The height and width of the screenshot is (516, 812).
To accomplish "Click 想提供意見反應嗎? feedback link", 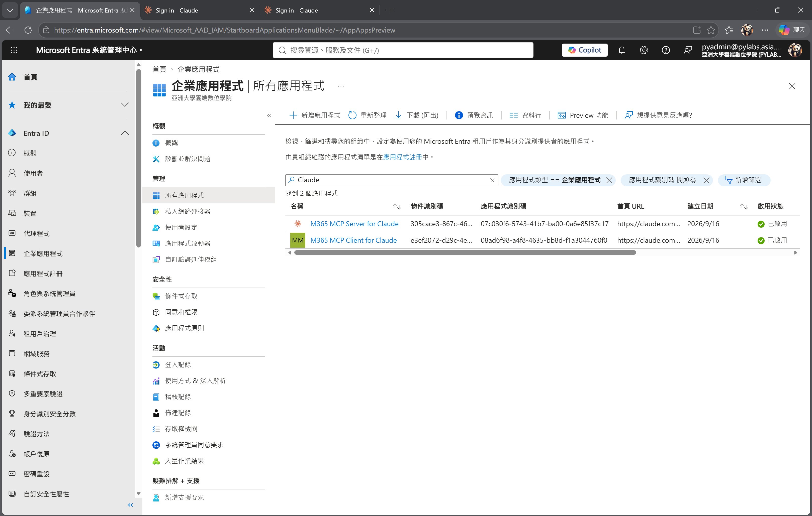I will tap(658, 115).
